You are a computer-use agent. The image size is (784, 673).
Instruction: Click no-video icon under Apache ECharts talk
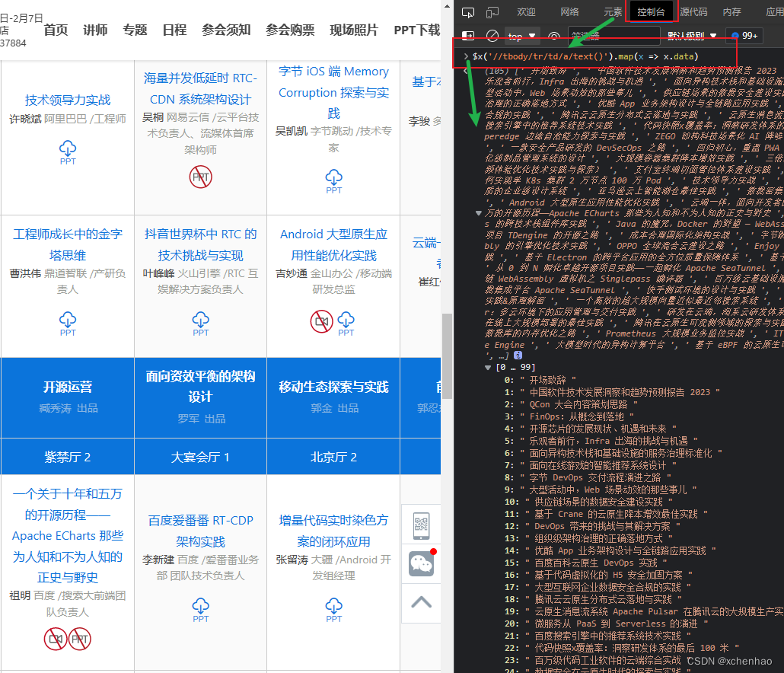coord(56,639)
